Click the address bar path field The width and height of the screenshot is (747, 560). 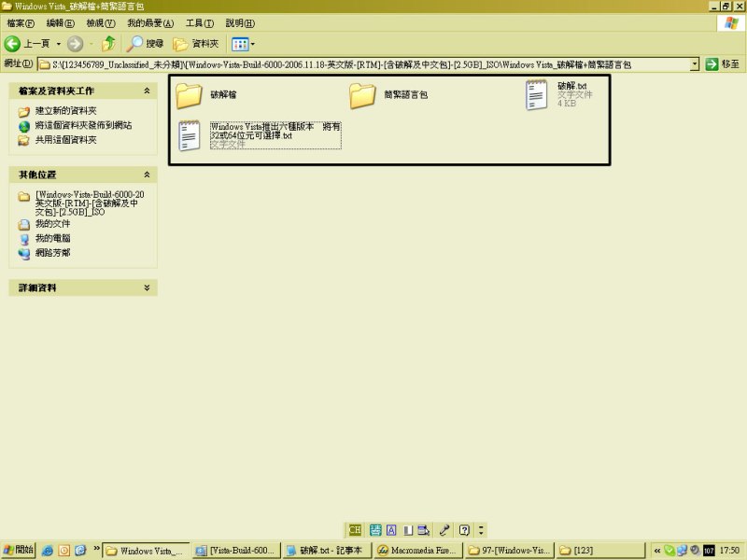click(363, 64)
